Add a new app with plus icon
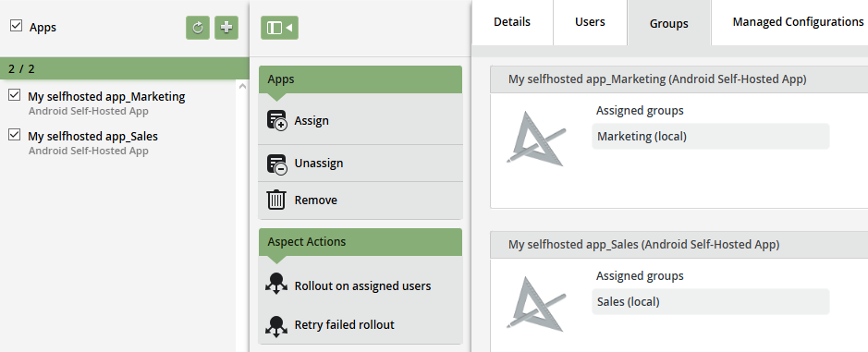This screenshot has height=352, width=868. [226, 28]
